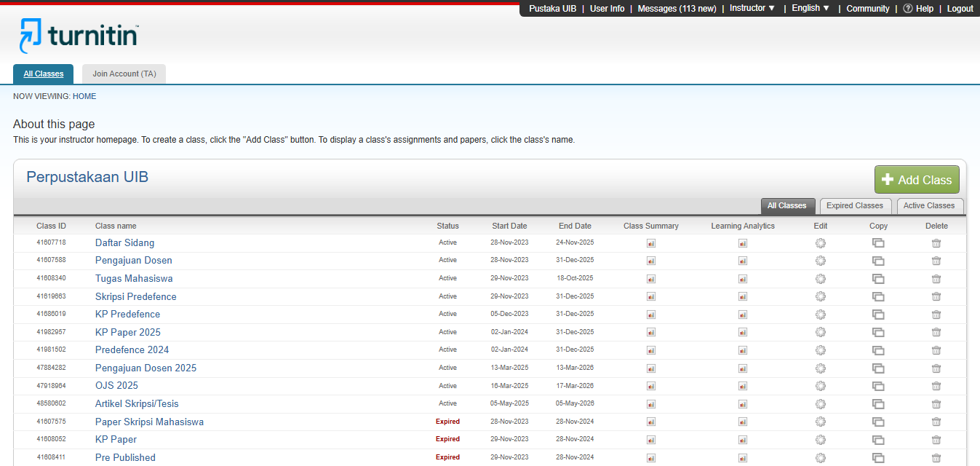Select class ID 41607718

pos(51,242)
